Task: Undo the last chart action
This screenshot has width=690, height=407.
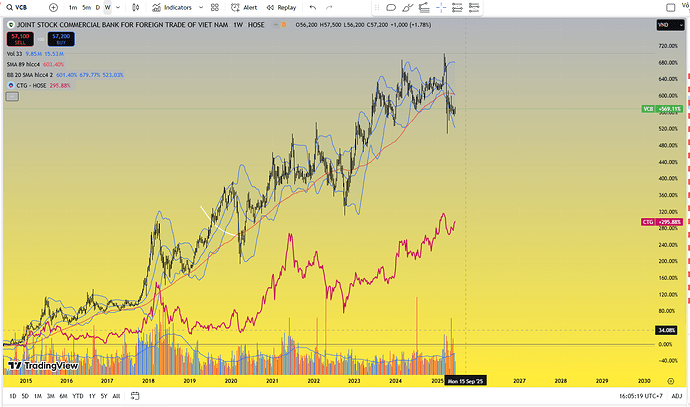Action: pyautogui.click(x=313, y=7)
